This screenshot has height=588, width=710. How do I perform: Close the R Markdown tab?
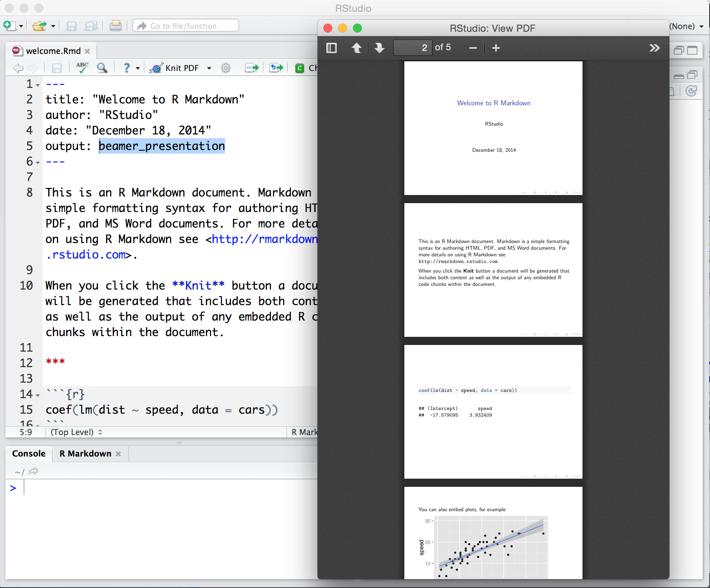(118, 454)
